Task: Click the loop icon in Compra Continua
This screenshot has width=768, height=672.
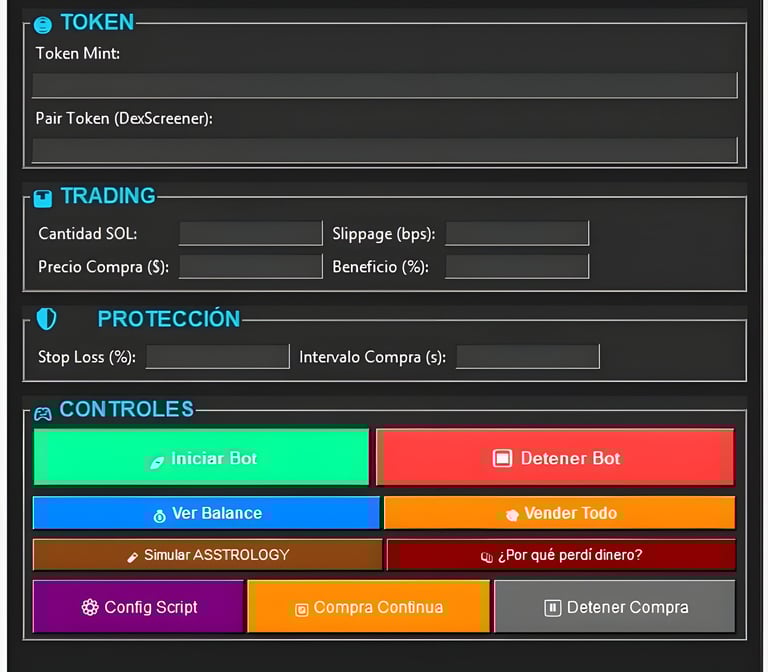Action: click(302, 609)
